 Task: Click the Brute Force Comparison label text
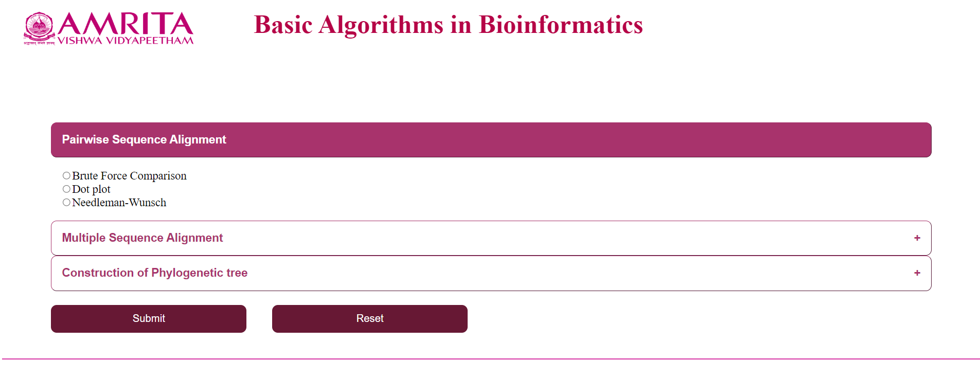[x=129, y=176]
